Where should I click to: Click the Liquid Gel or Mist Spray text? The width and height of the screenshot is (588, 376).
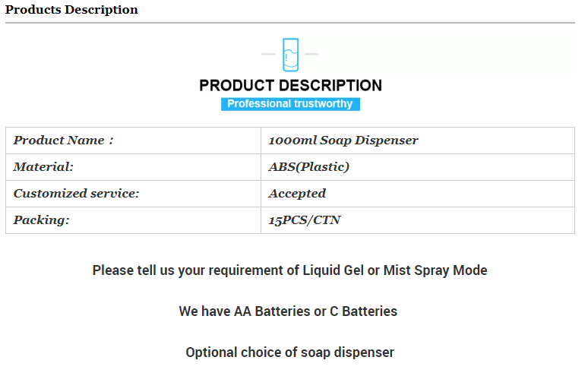click(x=375, y=270)
